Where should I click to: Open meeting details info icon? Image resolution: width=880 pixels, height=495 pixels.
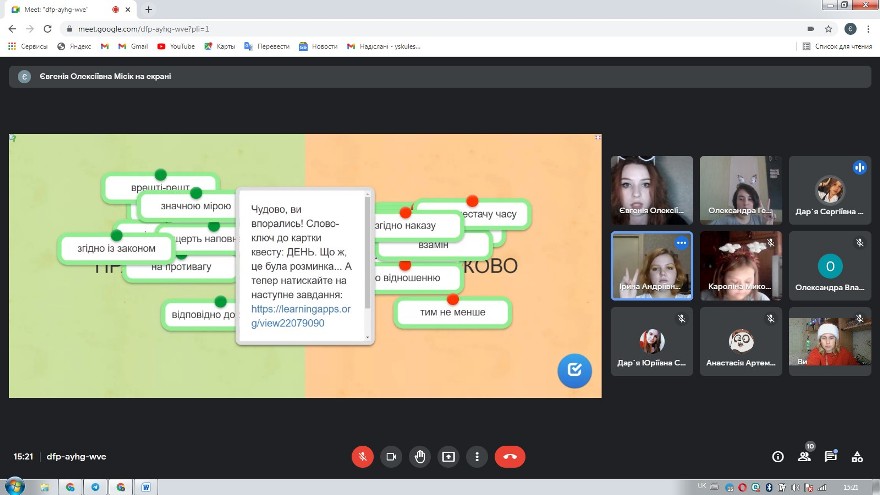pos(778,456)
